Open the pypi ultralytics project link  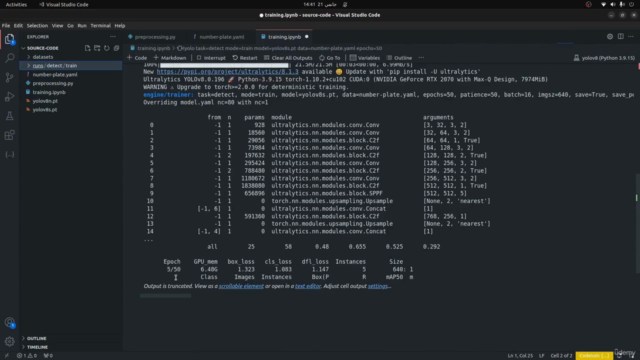[x=227, y=72]
